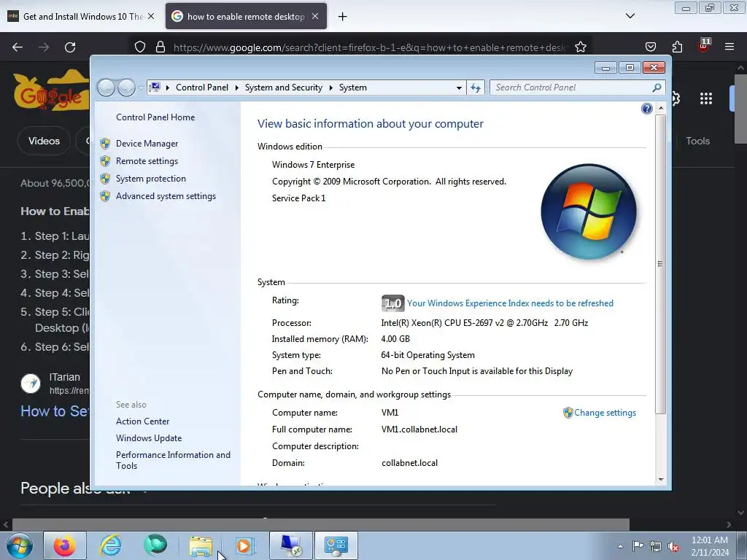Click the computer icon in the address bar
Image resolution: width=747 pixels, height=560 pixels.
pyautogui.click(x=155, y=87)
